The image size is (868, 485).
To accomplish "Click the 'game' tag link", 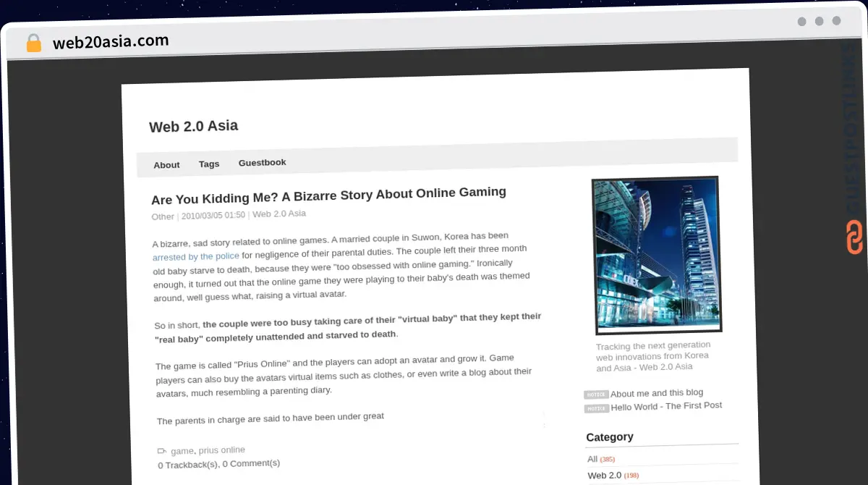I will click(182, 451).
